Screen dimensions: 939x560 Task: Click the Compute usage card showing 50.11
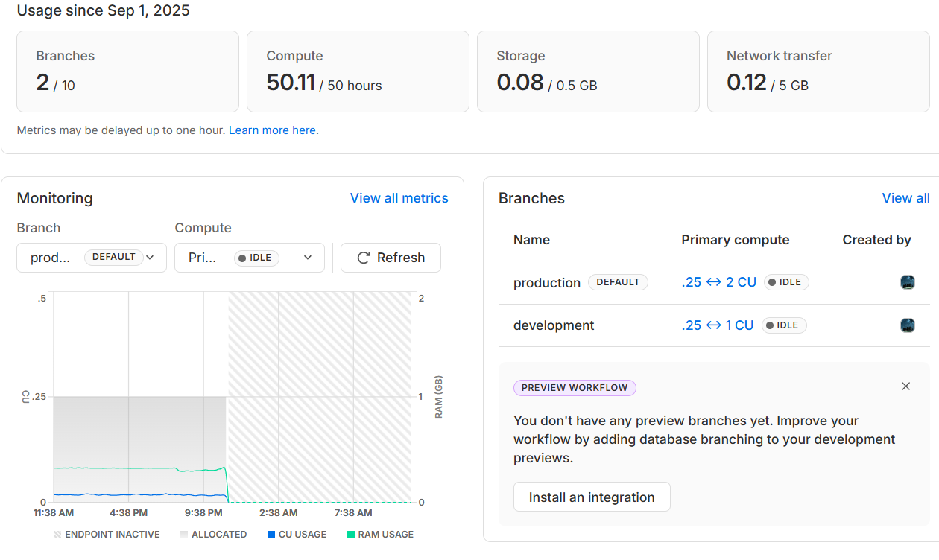pos(358,71)
